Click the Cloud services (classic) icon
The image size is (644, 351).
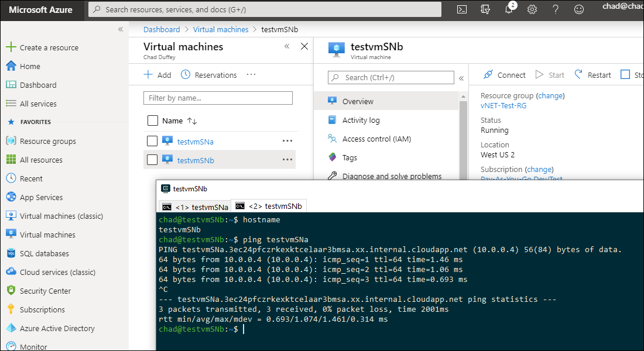pos(11,272)
